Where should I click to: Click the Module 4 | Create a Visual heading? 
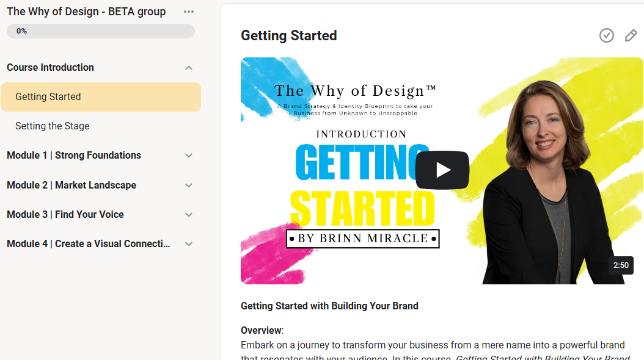click(x=89, y=244)
